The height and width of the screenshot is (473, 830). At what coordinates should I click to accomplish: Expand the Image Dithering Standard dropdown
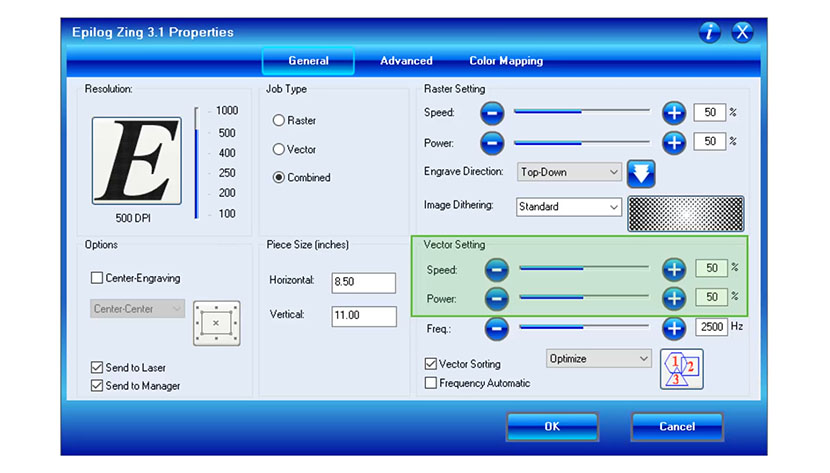click(569, 207)
